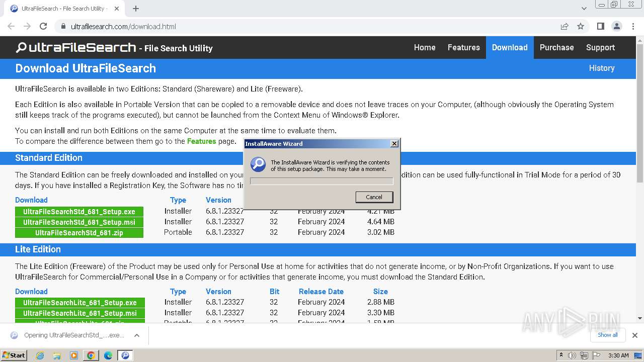This screenshot has width=644, height=362.
Task: Open Windows Media Player taskbar icon
Action: [x=74, y=355]
